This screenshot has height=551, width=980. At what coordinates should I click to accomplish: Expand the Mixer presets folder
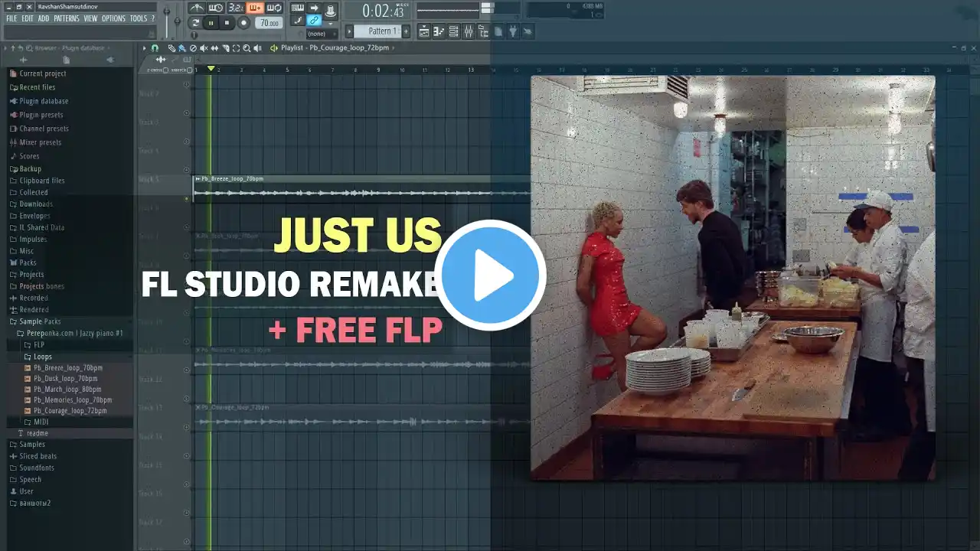click(41, 142)
